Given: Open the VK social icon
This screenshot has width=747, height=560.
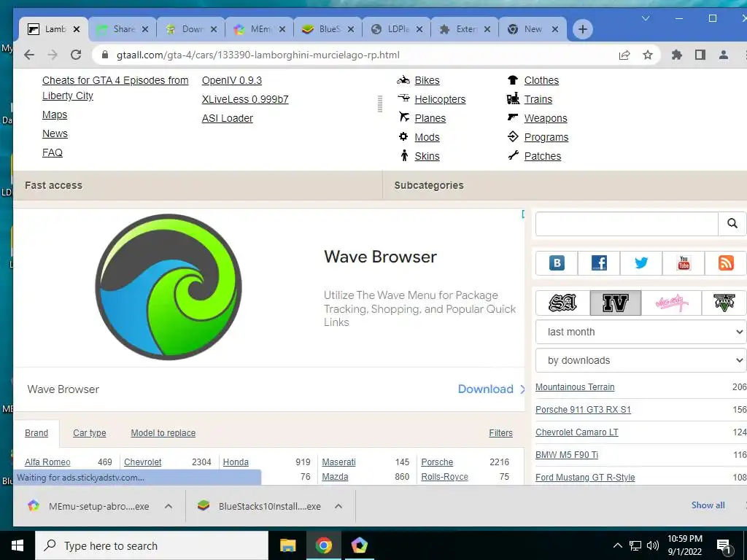Looking at the screenshot, I should (557, 262).
